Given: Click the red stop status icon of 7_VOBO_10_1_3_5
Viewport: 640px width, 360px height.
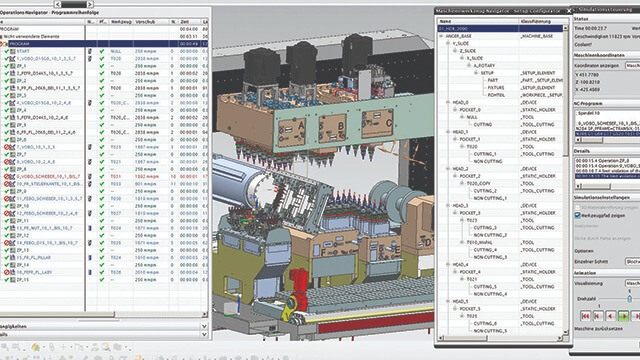Looking at the screenshot, I should coord(7,147).
